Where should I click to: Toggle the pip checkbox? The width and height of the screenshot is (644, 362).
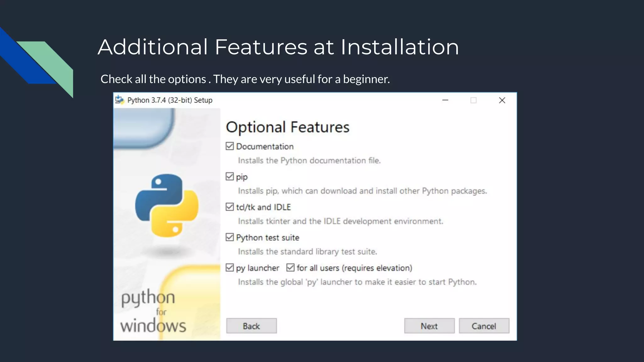pyautogui.click(x=230, y=176)
